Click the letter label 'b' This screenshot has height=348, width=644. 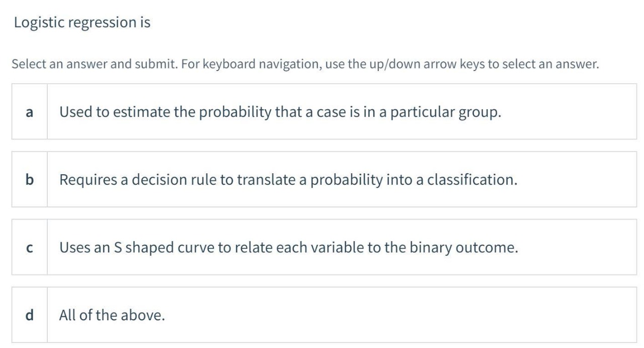pyautogui.click(x=30, y=180)
